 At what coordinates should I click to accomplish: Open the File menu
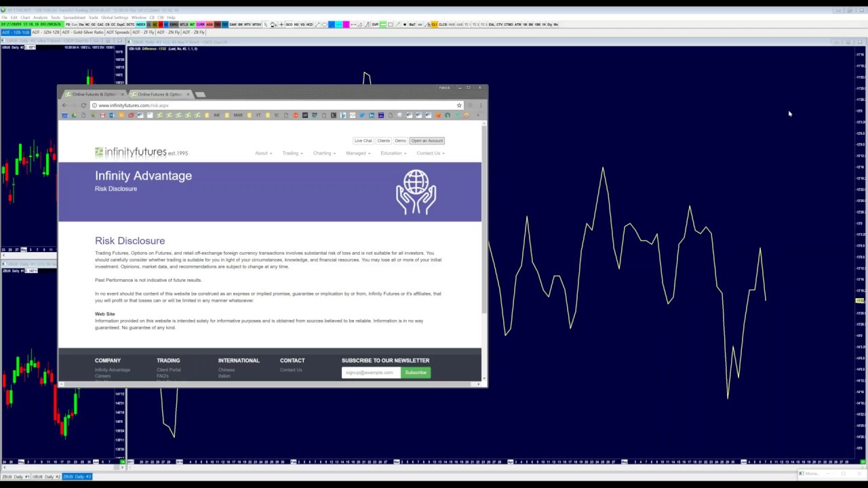4,18
